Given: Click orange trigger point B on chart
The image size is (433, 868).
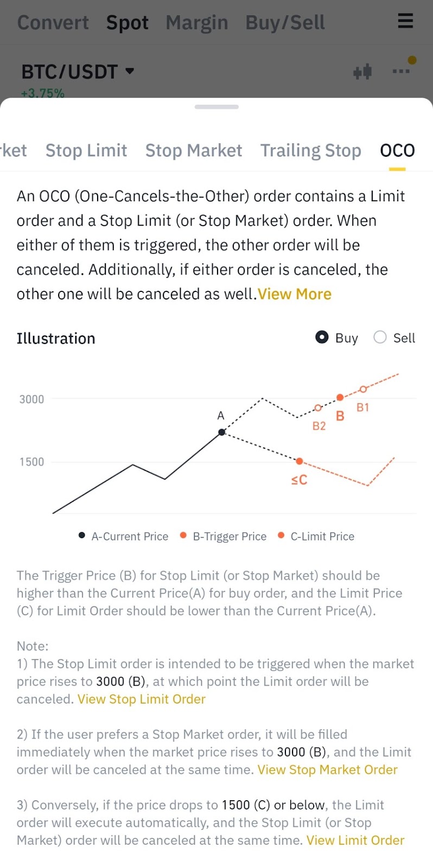Looking at the screenshot, I should click(340, 398).
